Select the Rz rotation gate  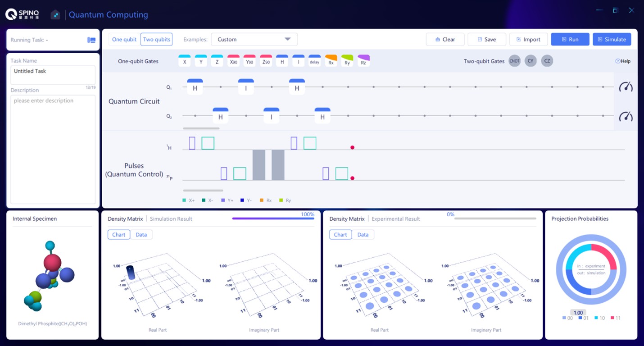(363, 61)
